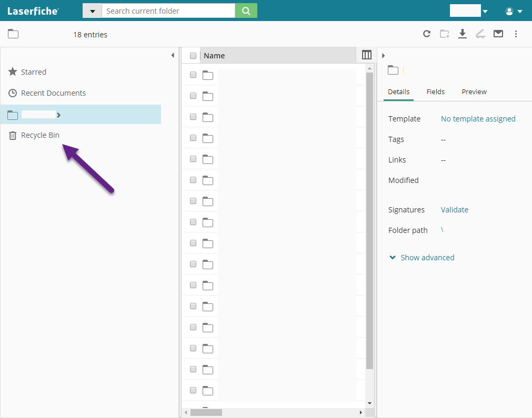Check the fifth folder row checkbox

[193, 159]
